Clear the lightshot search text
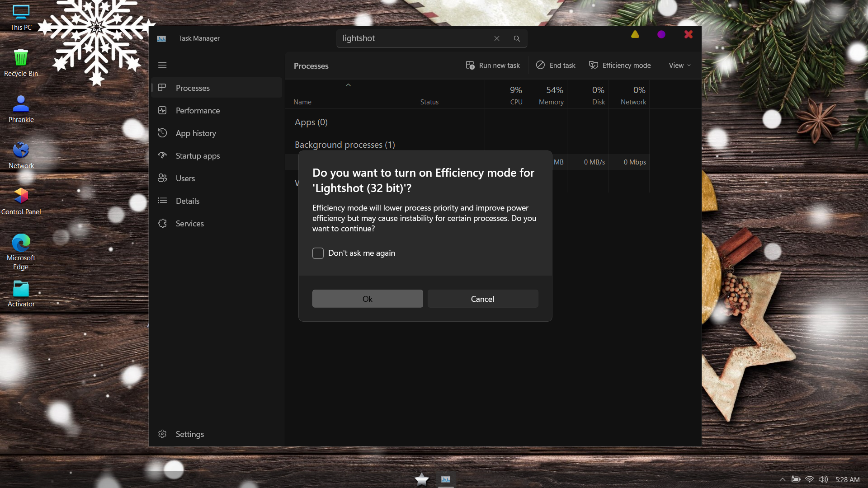This screenshot has width=868, height=488. 497,38
